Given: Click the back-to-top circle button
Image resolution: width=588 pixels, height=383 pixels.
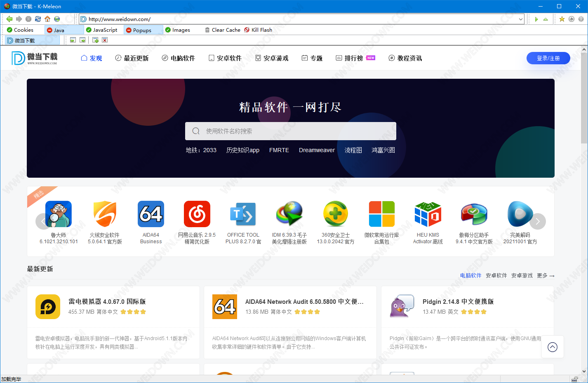Looking at the screenshot, I should (553, 347).
